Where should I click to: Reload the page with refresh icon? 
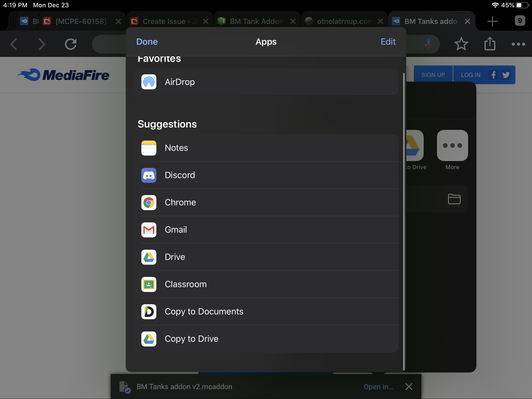(x=71, y=44)
